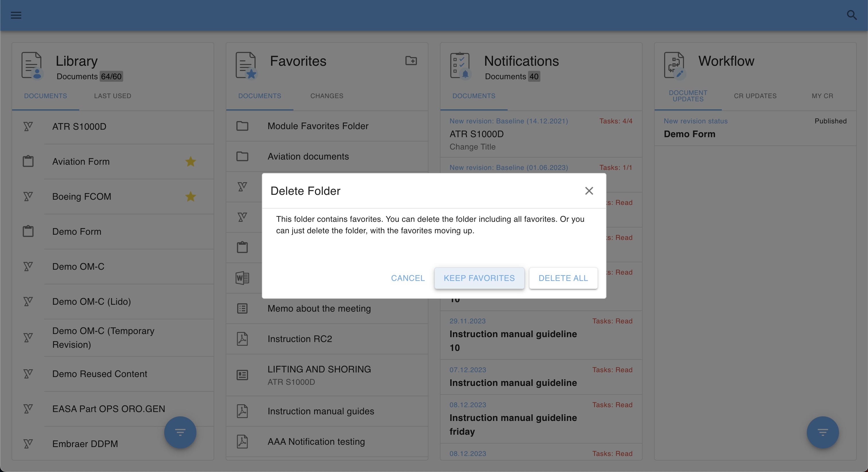
Task: Open the Demo Form workflow entry
Action: 689,134
